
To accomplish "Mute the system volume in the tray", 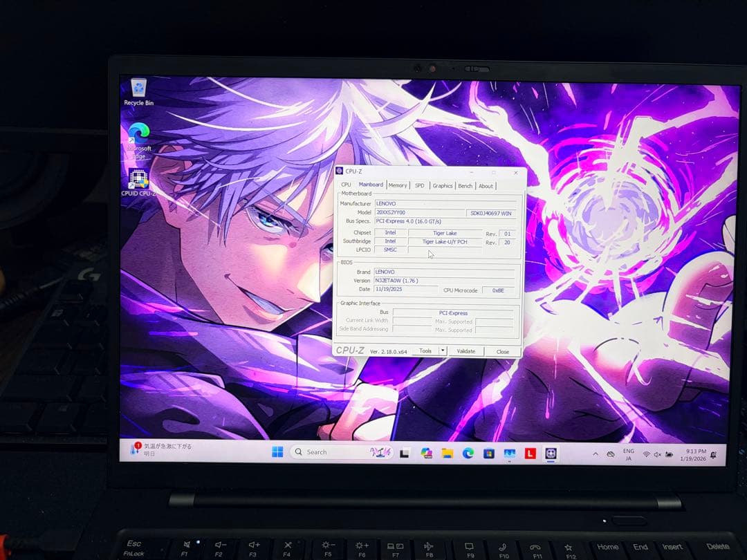I will [x=656, y=455].
